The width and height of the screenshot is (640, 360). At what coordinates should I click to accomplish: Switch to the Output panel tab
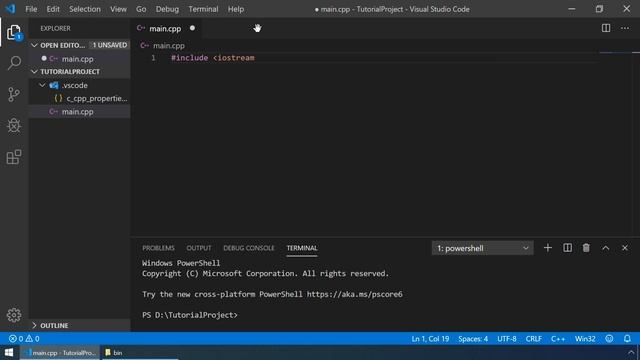click(199, 248)
